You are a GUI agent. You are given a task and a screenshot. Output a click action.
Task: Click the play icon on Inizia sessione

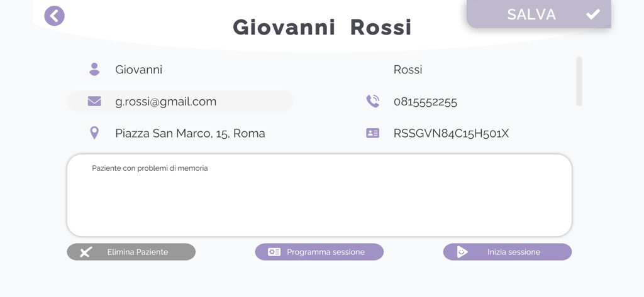coord(462,252)
